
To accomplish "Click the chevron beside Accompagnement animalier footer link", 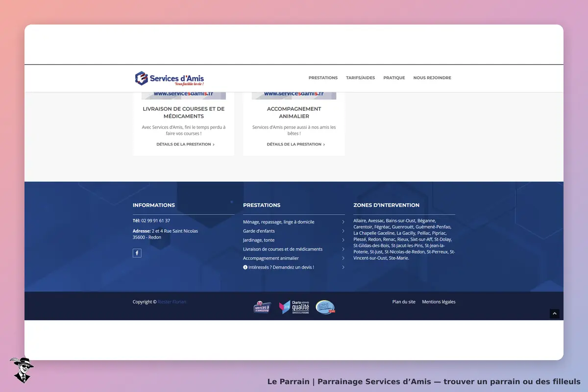I will coord(343,258).
